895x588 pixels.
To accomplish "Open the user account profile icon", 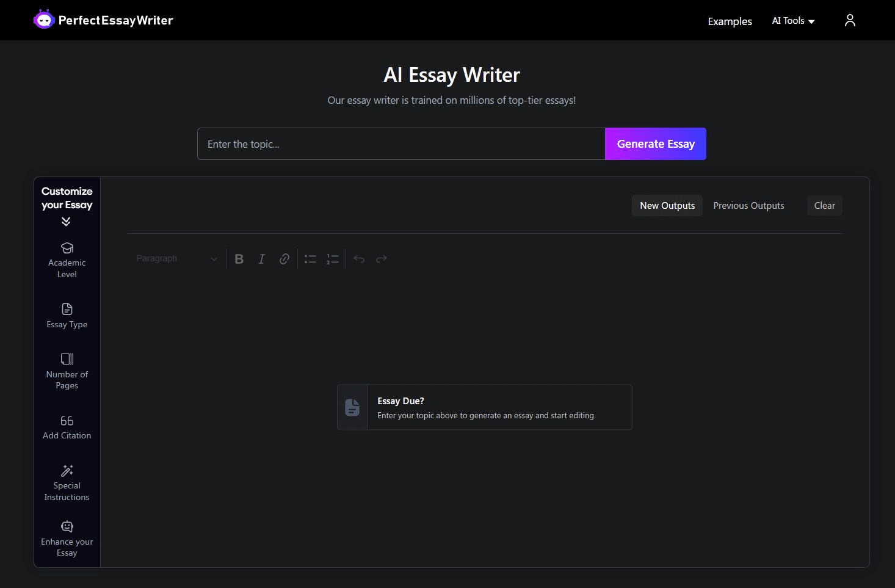I will click(x=850, y=20).
